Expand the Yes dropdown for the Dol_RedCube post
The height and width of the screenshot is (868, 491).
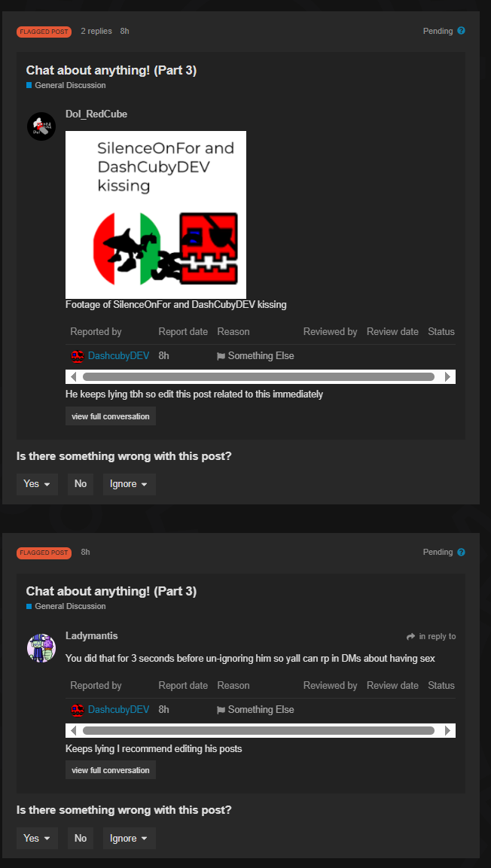[x=37, y=484]
